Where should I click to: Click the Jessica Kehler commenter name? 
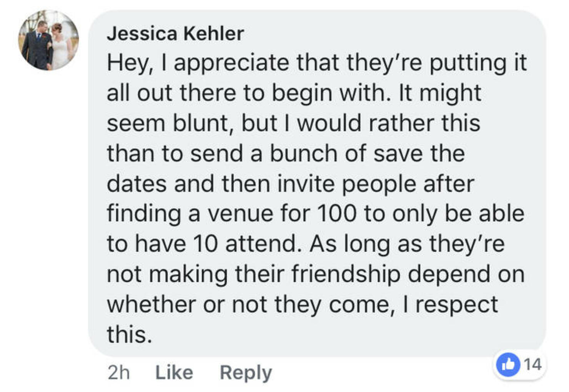(175, 33)
